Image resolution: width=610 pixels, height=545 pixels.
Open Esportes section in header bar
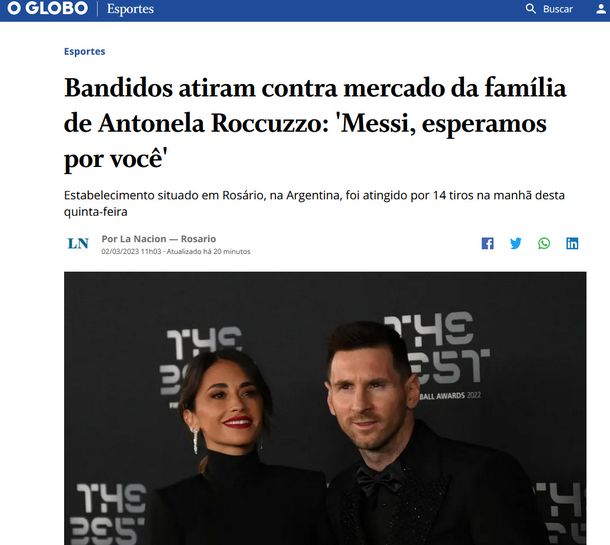130,9
